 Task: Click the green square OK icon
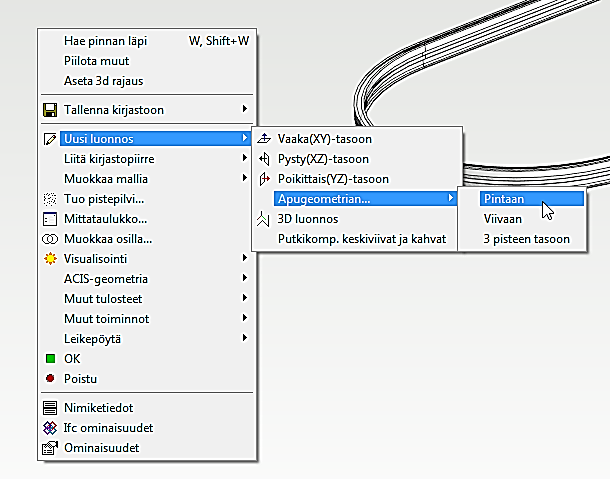50,358
